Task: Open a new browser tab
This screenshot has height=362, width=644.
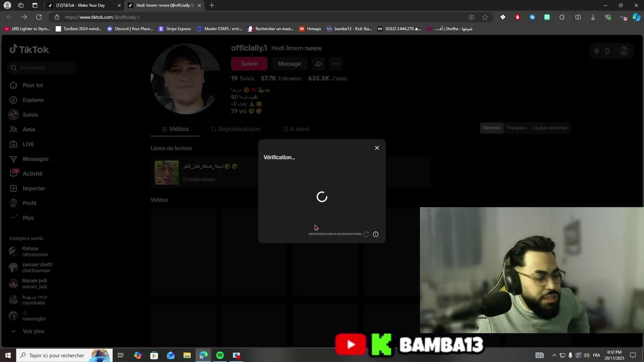Action: (x=212, y=6)
